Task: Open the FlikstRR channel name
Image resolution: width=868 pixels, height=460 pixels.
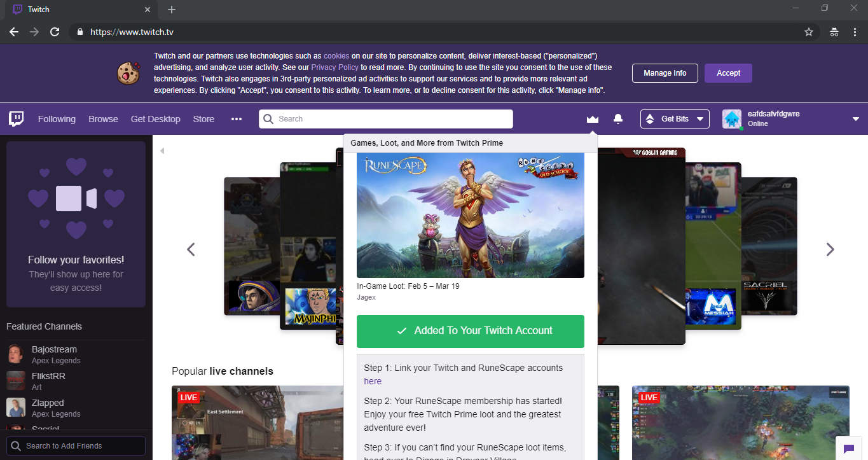Action: coord(48,376)
